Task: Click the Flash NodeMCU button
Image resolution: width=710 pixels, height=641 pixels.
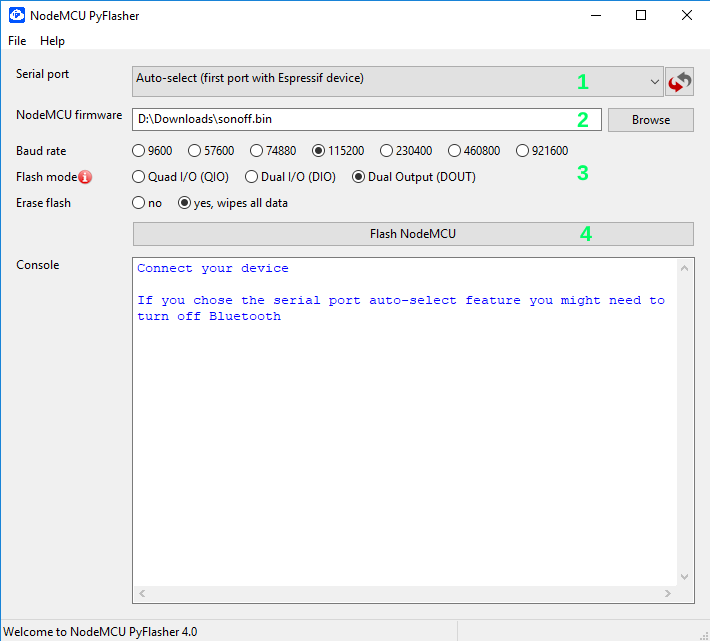Action: click(x=413, y=234)
